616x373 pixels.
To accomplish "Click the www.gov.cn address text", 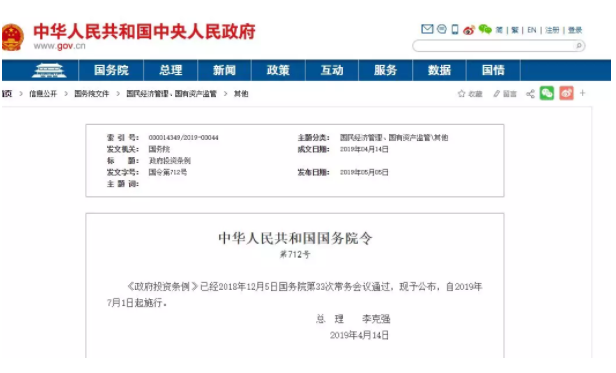I will point(59,46).
